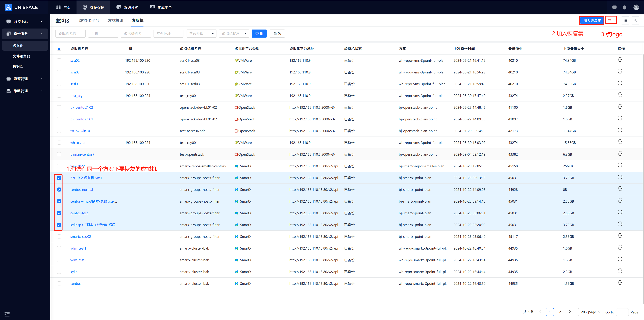Image resolution: width=644 pixels, height=320 pixels.
Task: Open the 平台类型 dropdown filter
Action: pyautogui.click(x=201, y=34)
